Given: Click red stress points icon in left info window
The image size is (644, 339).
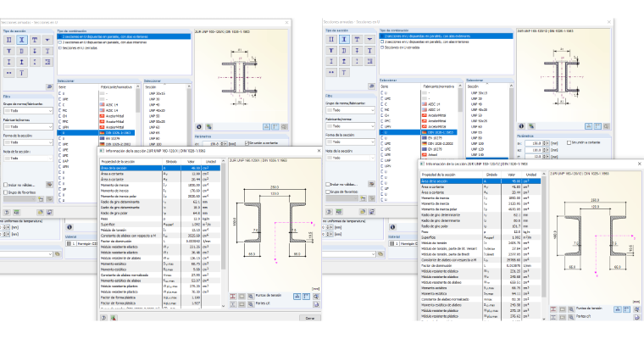Looking at the screenshot, I should pyautogui.click(x=233, y=297).
